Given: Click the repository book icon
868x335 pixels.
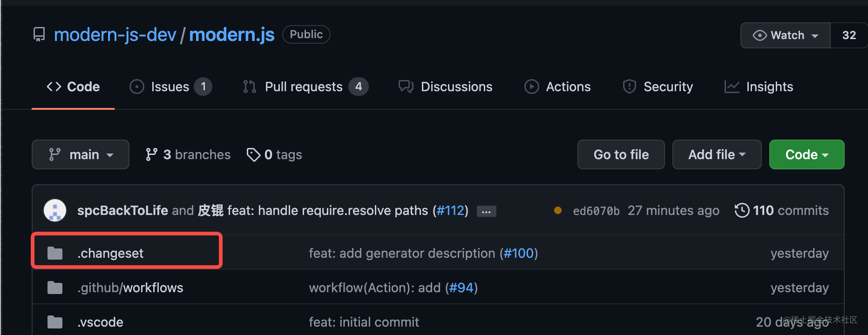Looking at the screenshot, I should pos(39,34).
